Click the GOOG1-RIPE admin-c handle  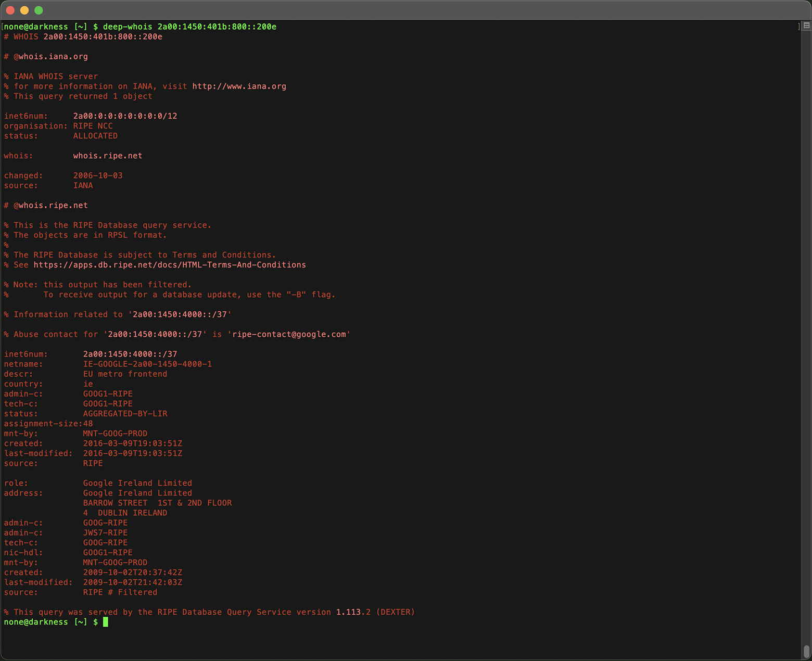click(108, 393)
